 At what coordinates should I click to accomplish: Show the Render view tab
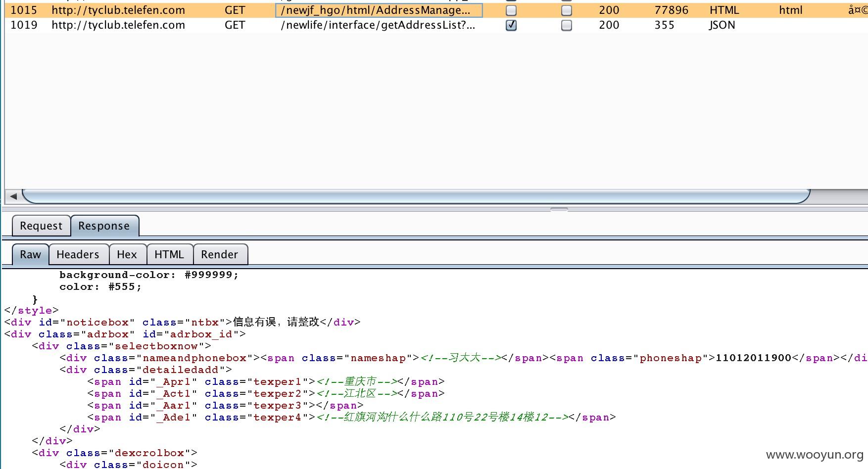click(x=219, y=254)
